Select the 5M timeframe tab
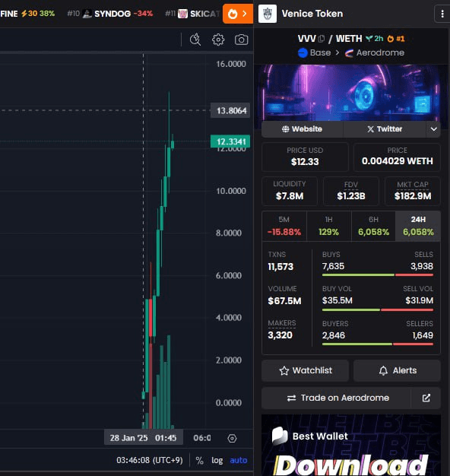Viewport: 450px width, 476px height. (x=284, y=226)
